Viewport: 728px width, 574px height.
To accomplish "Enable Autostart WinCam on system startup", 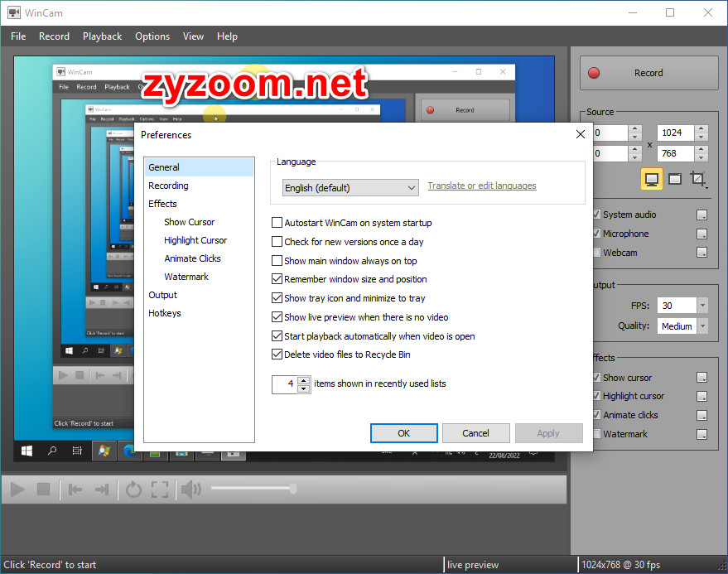I will click(x=277, y=223).
